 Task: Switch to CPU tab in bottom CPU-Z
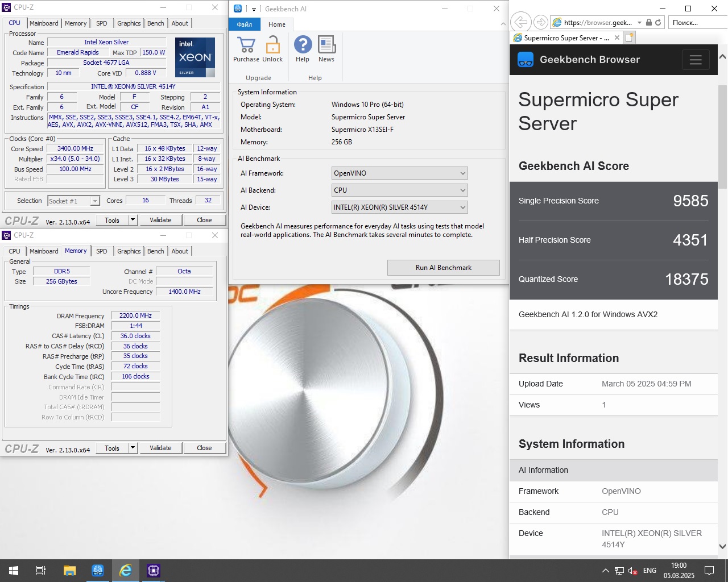coord(15,251)
